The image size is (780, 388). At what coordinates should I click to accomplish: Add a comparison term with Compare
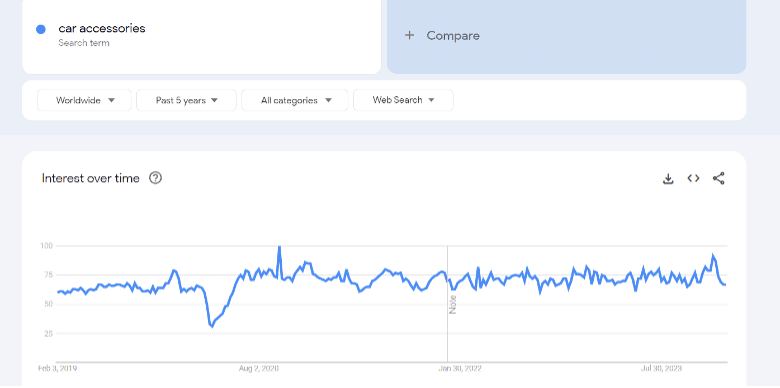(x=567, y=35)
